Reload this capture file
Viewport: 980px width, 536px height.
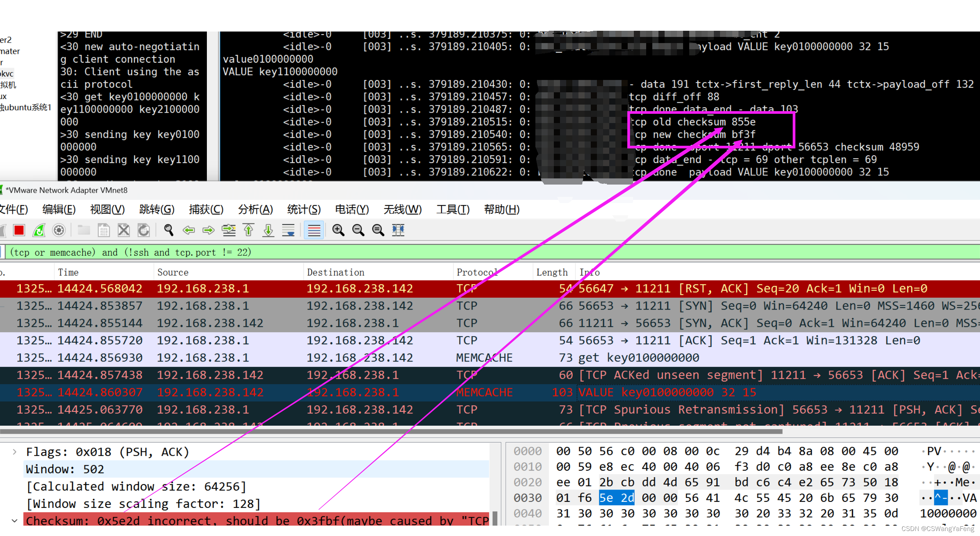pos(143,230)
